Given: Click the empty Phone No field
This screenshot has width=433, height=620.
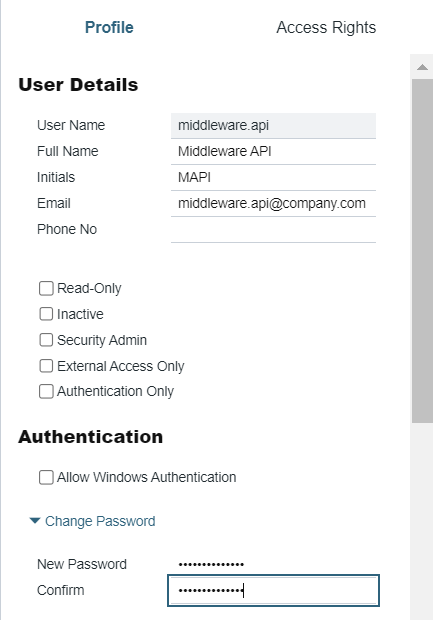Looking at the screenshot, I should [x=273, y=230].
